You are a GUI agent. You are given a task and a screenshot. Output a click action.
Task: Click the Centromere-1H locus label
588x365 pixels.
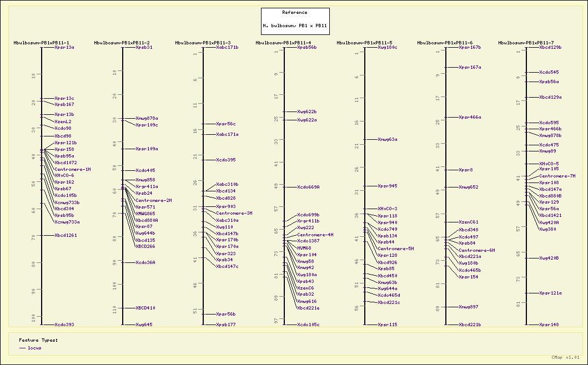click(73, 169)
